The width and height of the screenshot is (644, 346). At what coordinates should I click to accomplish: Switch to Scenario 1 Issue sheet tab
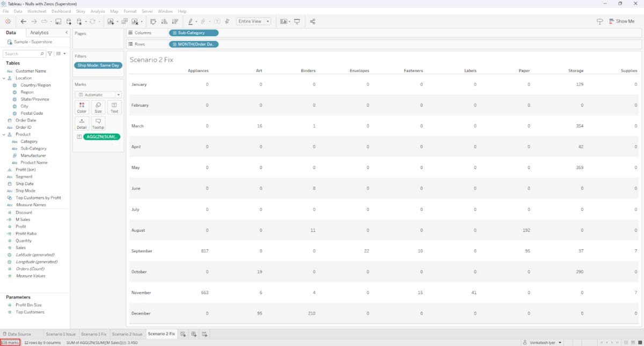pos(60,334)
